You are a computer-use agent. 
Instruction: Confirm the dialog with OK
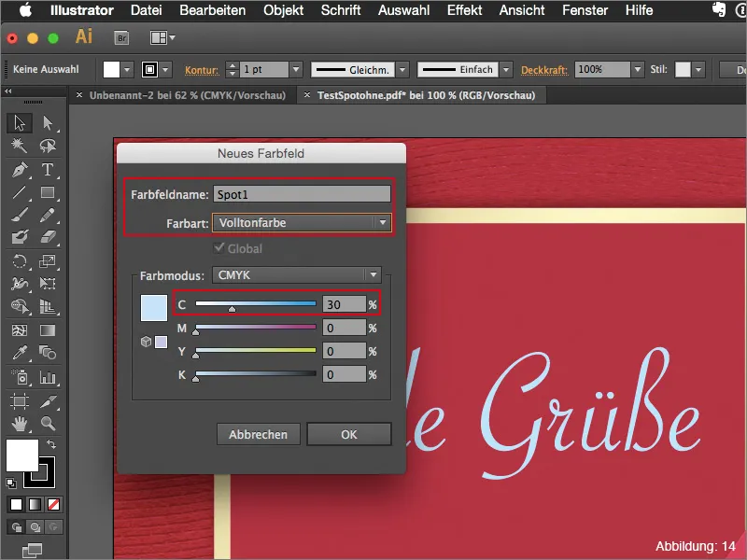[348, 434]
